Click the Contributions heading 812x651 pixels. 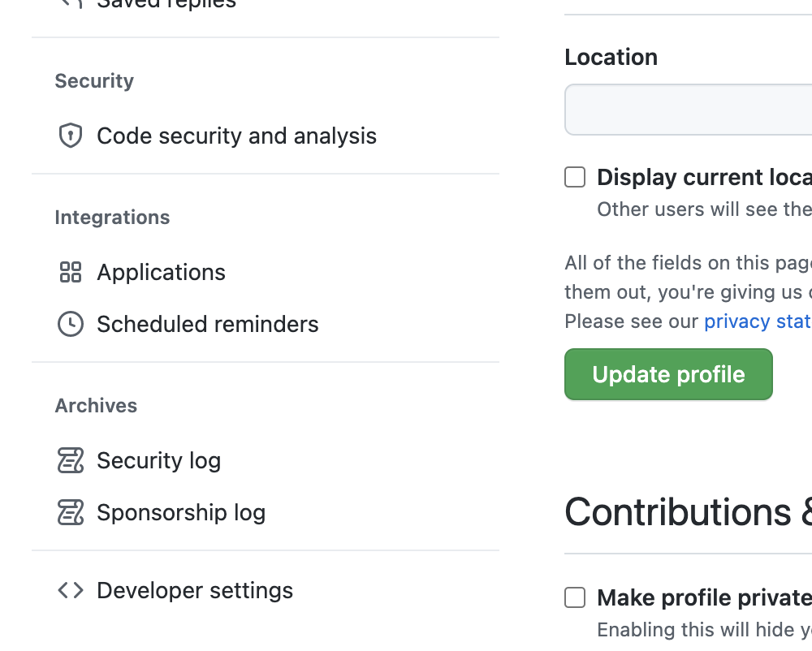(x=686, y=512)
